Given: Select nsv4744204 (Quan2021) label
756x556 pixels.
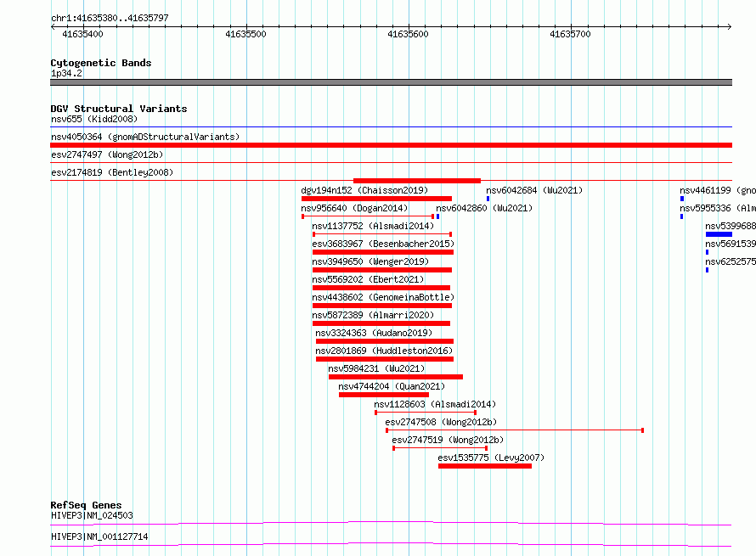Looking at the screenshot, I should 392,386.
